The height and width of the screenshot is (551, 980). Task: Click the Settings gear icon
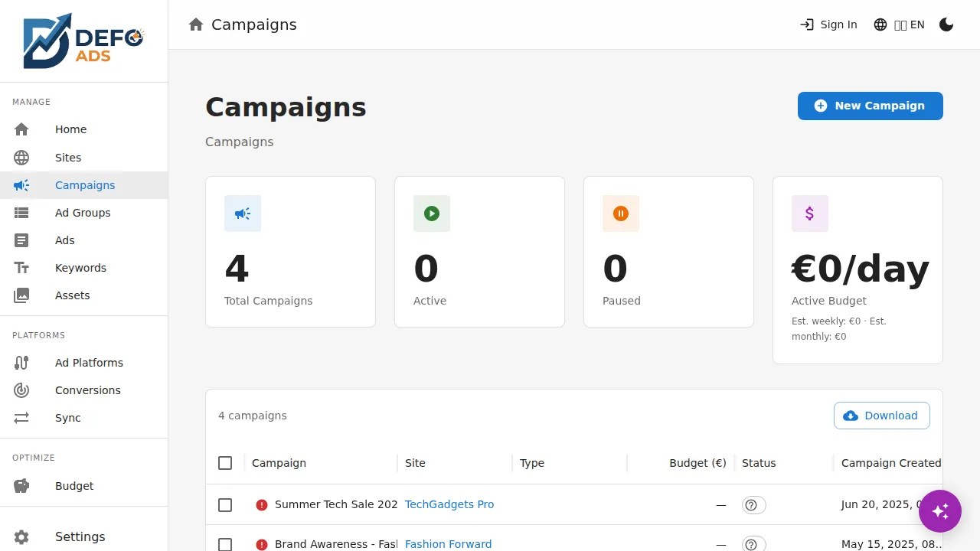(21, 537)
